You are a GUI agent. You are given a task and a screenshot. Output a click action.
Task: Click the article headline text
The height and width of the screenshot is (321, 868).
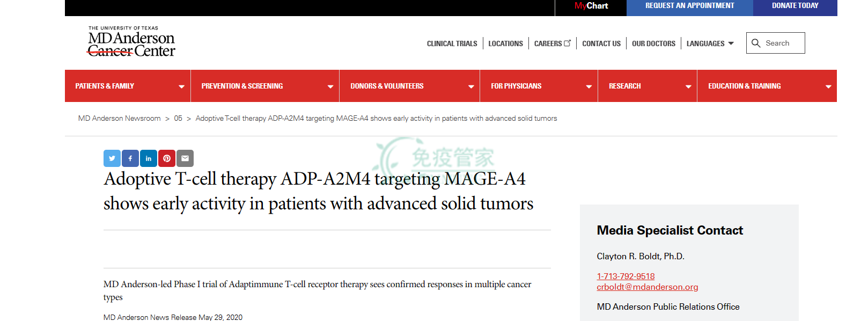(x=319, y=191)
